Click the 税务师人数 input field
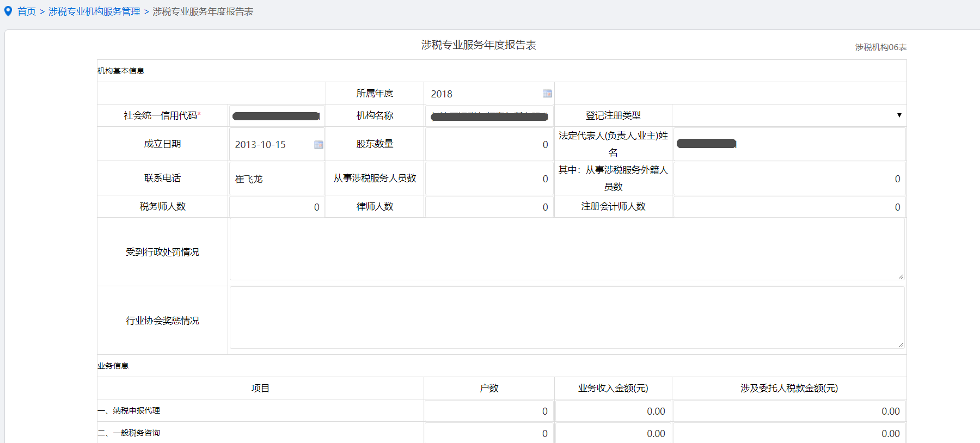Viewport: 980px width, 443px height. pyautogui.click(x=277, y=207)
